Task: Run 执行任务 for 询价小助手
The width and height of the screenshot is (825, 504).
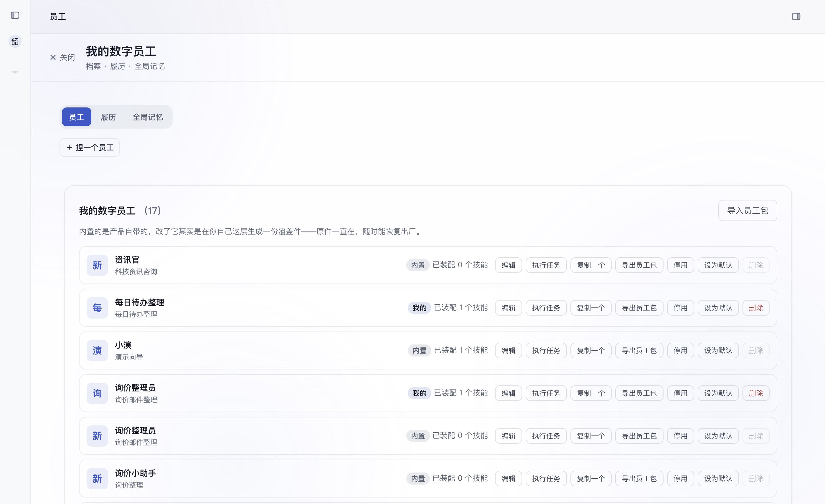Action: click(x=546, y=479)
